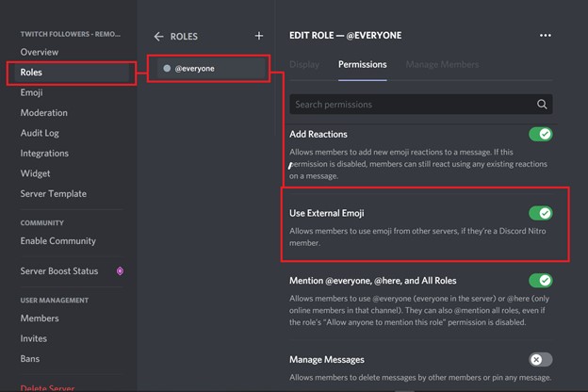588x392 pixels.
Task: Click the ROLES panel heading
Action: 184,37
